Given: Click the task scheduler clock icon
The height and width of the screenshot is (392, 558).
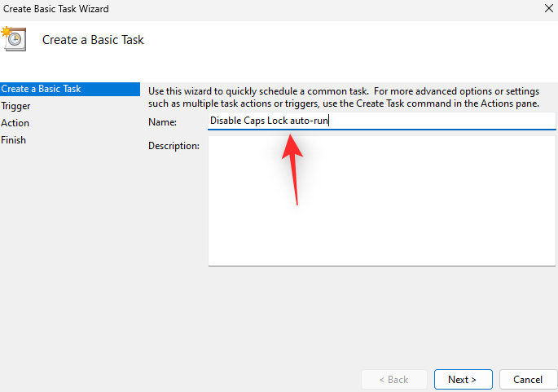Looking at the screenshot, I should tap(14, 39).
